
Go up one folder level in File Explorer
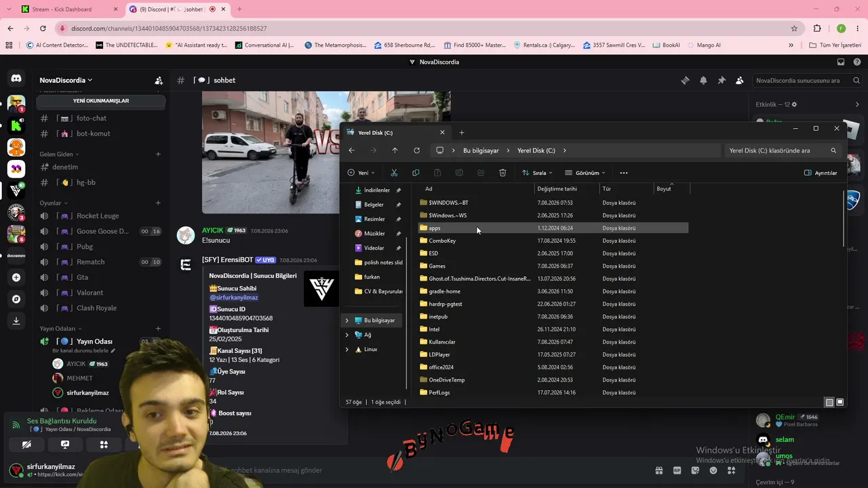click(x=395, y=150)
